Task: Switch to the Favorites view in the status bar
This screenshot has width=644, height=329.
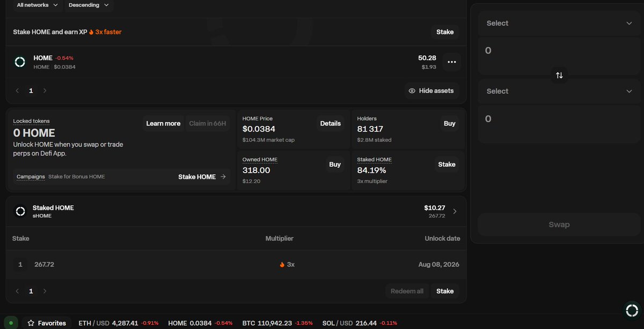Action: click(x=52, y=323)
